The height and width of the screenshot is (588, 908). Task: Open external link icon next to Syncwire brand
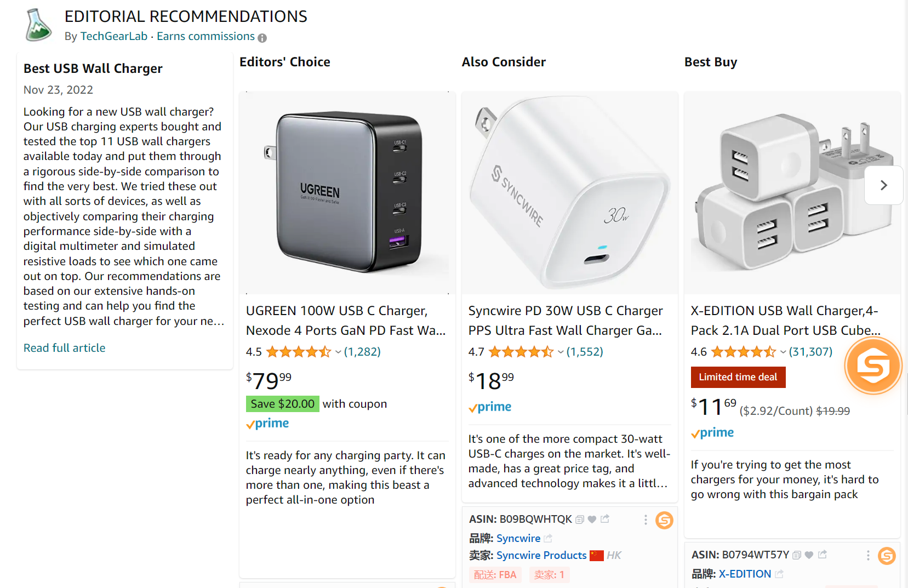[x=548, y=539]
